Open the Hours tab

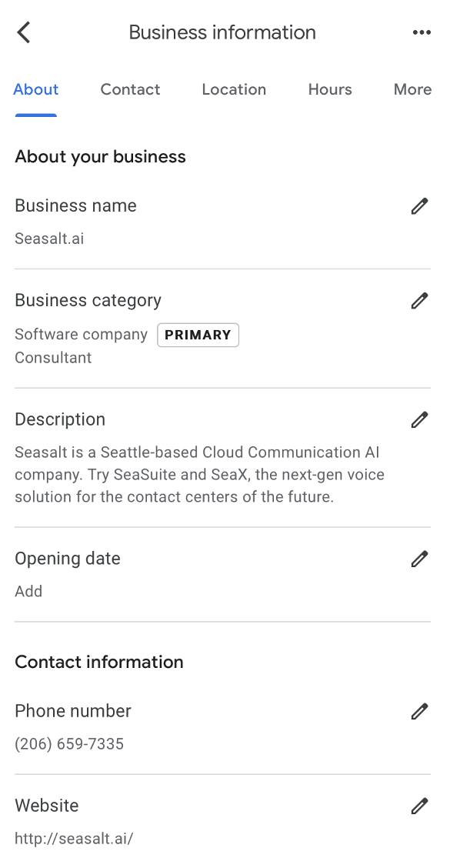pyautogui.click(x=330, y=90)
